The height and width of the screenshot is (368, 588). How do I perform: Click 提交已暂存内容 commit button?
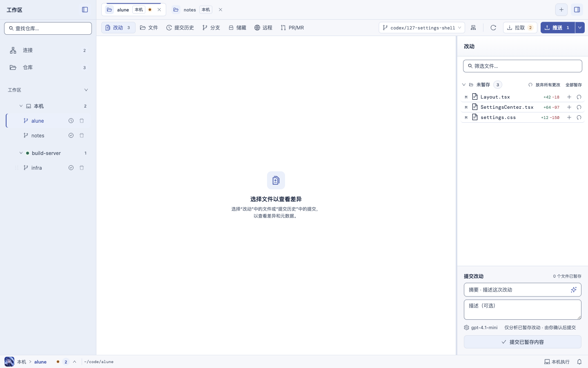tap(523, 342)
